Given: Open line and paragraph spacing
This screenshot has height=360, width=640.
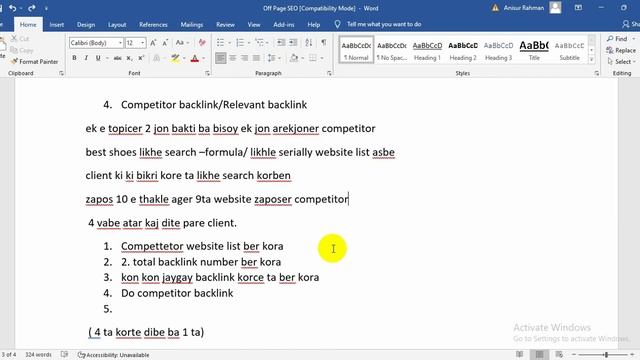Looking at the screenshot, I should coord(271,58).
